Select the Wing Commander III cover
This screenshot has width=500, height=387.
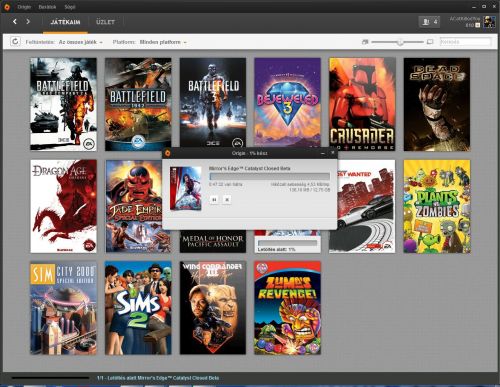coord(213,308)
